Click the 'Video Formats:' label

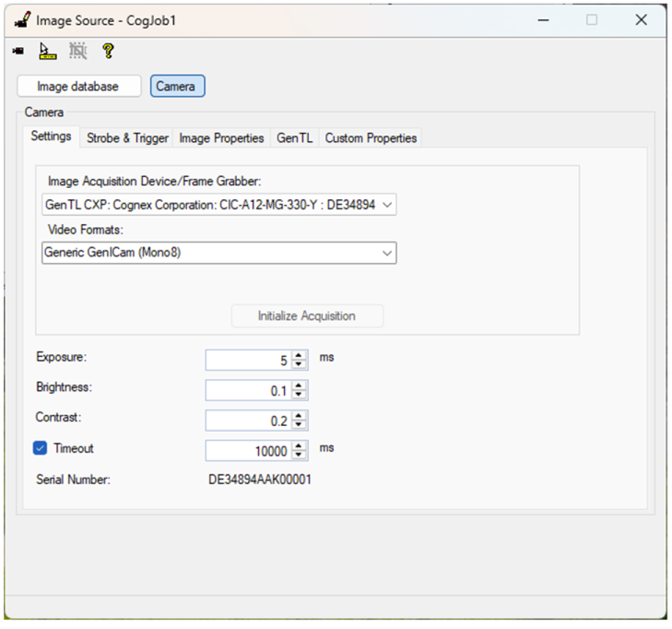(x=86, y=230)
